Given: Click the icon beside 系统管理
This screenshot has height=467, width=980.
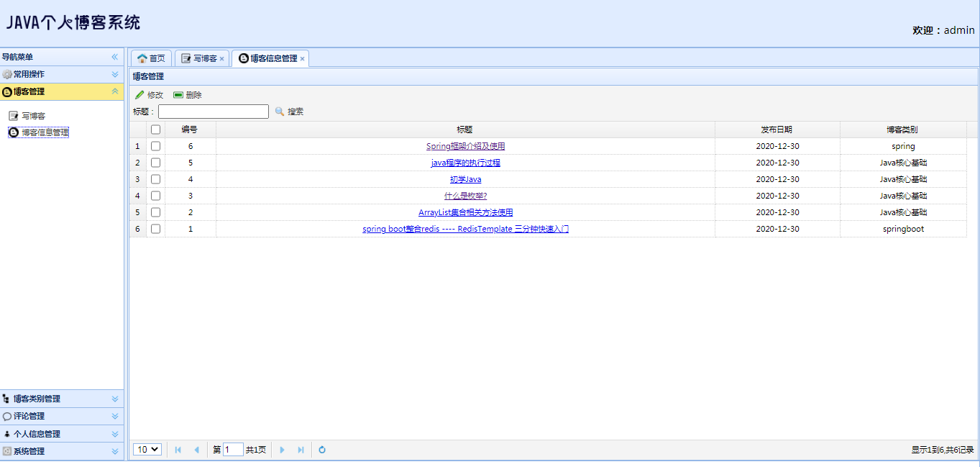Looking at the screenshot, I should coord(6,451).
